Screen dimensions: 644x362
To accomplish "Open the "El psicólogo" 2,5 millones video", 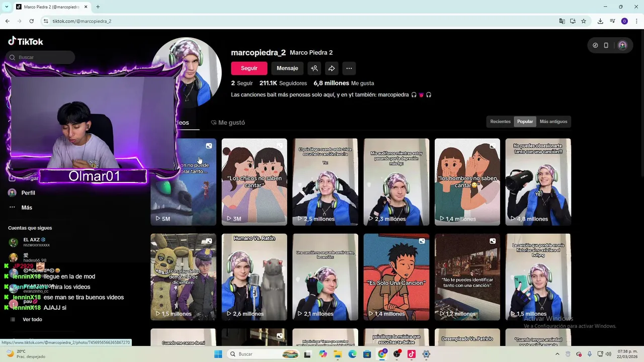I will pyautogui.click(x=325, y=182).
